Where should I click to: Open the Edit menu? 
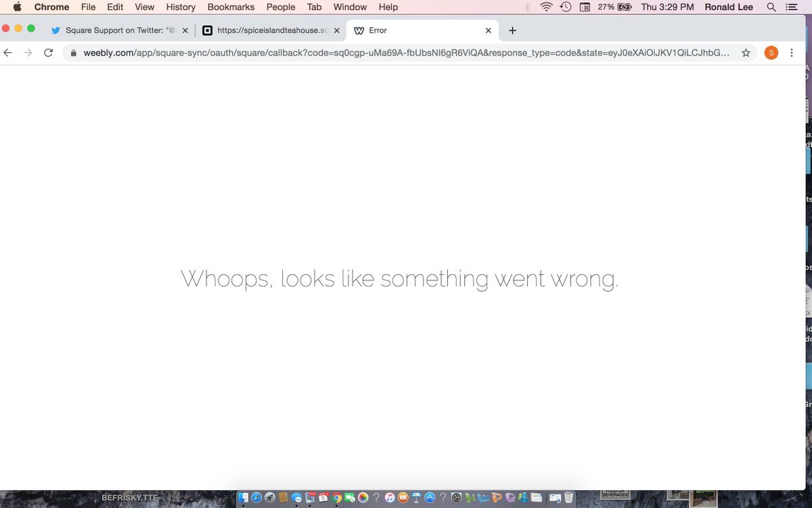pos(115,7)
